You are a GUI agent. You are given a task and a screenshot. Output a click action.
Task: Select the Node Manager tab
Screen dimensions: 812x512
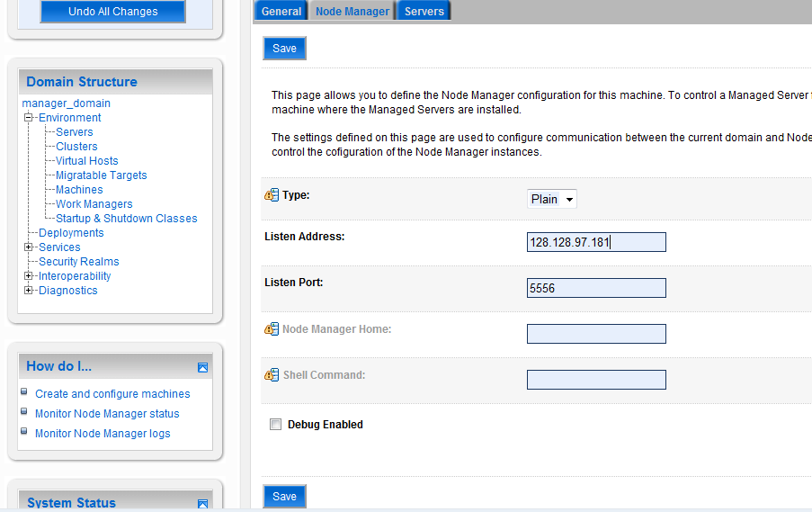[x=352, y=11]
